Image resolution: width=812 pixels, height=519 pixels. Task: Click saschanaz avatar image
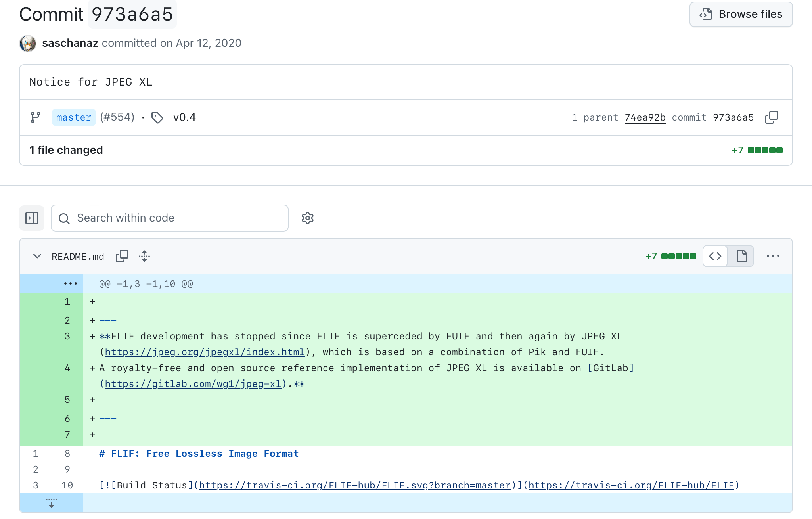click(28, 43)
